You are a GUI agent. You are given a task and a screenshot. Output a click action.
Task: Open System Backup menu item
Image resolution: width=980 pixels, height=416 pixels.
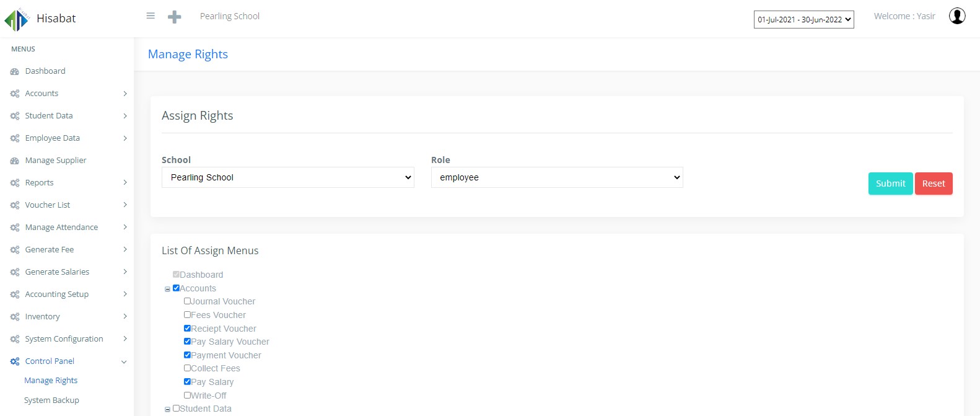click(x=51, y=401)
